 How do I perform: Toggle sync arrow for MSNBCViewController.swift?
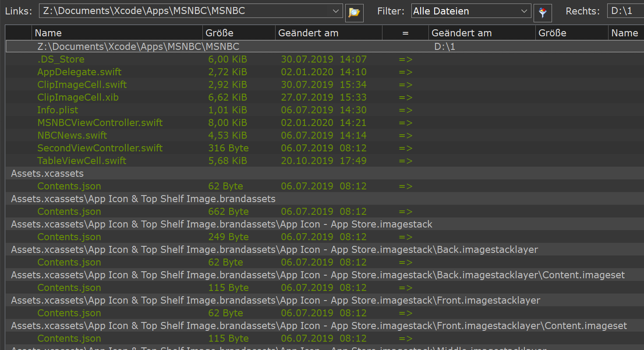[406, 122]
